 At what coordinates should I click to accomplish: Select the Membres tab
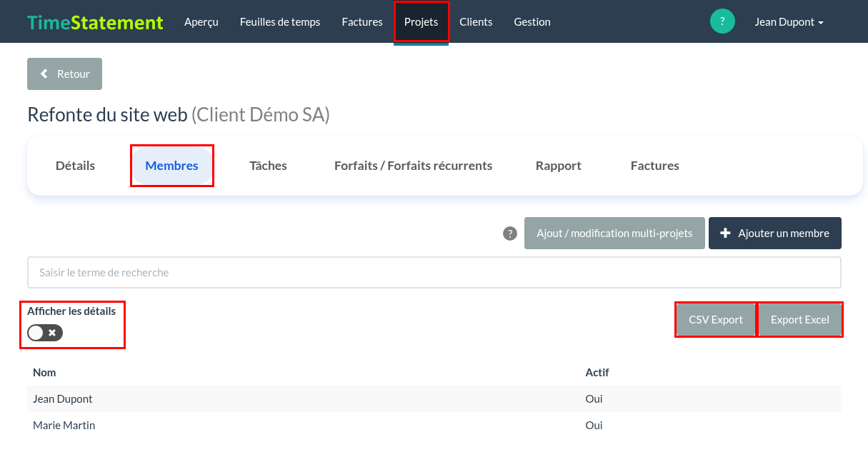[x=172, y=166]
